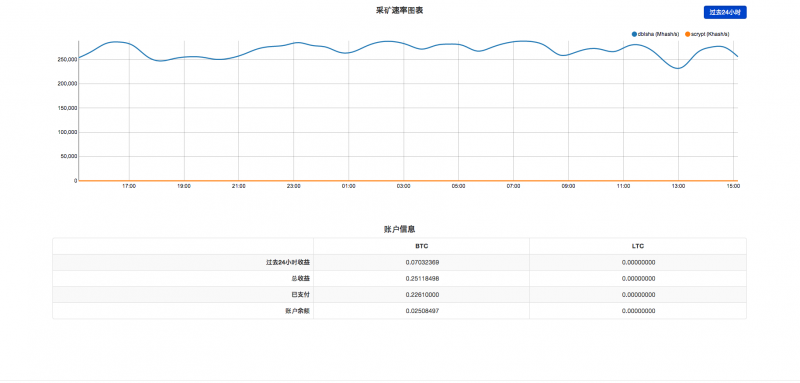Click the 总收益 row label

click(x=301, y=279)
